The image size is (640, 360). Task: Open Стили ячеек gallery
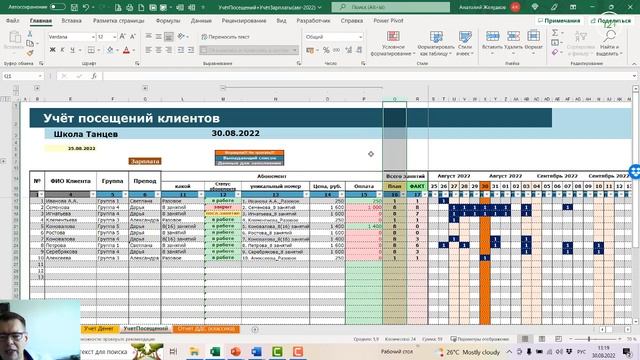464,44
